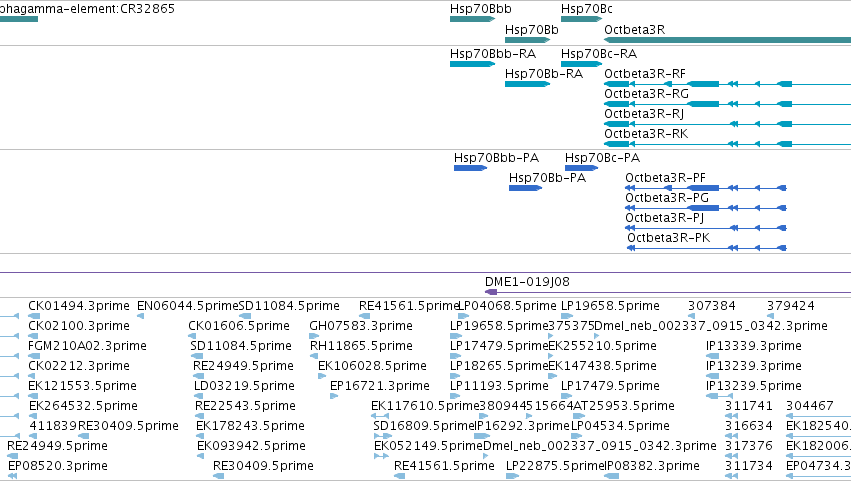This screenshot has width=851, height=481.
Task: Open EST EK178243.5prime
Action: click(250, 426)
